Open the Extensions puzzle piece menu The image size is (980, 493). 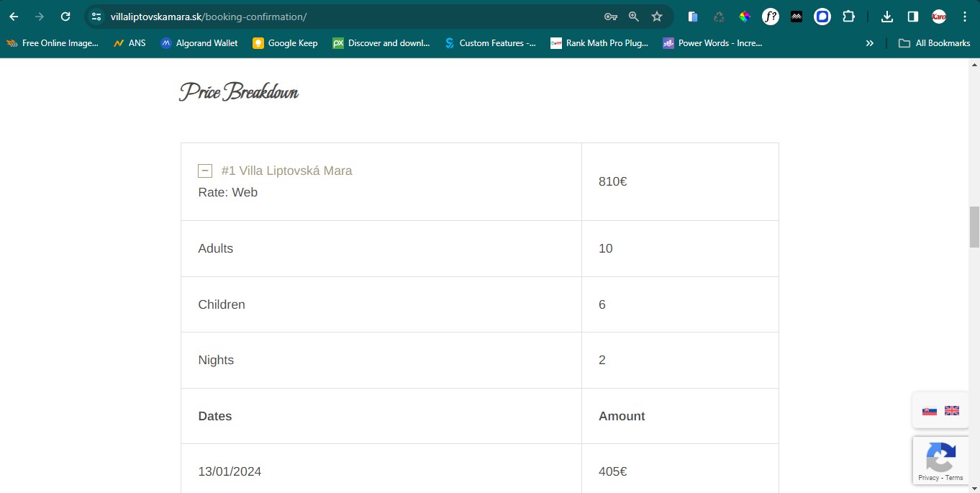[848, 17]
